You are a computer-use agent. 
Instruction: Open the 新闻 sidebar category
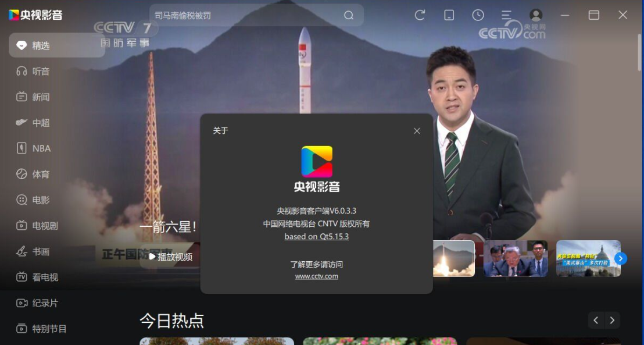[x=41, y=97]
